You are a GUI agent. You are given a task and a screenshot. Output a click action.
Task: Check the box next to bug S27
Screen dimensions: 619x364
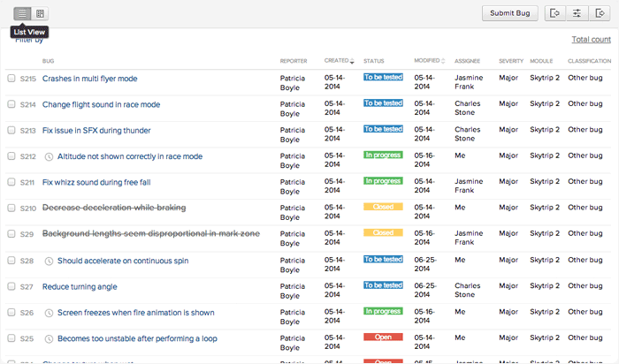pyautogui.click(x=11, y=286)
